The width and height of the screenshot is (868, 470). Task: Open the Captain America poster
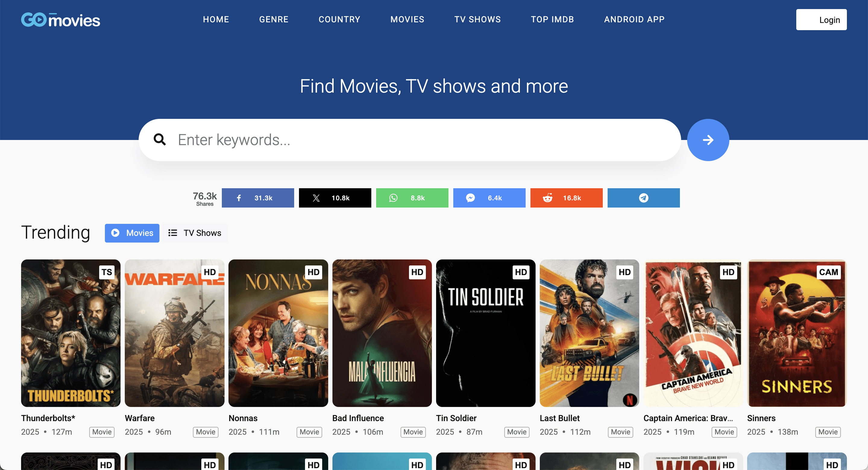point(693,333)
